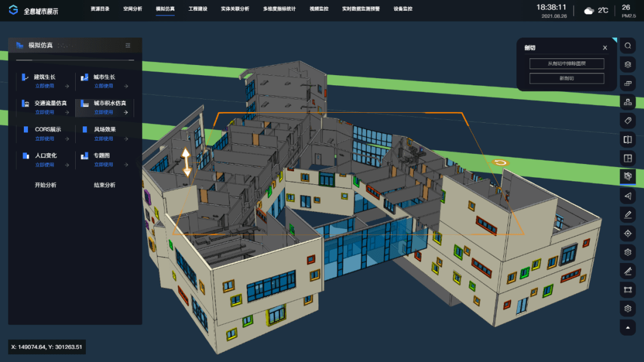Viewport: 644px width, 362px height.
Task: Toggle the bounding box selection tool
Action: click(x=627, y=290)
